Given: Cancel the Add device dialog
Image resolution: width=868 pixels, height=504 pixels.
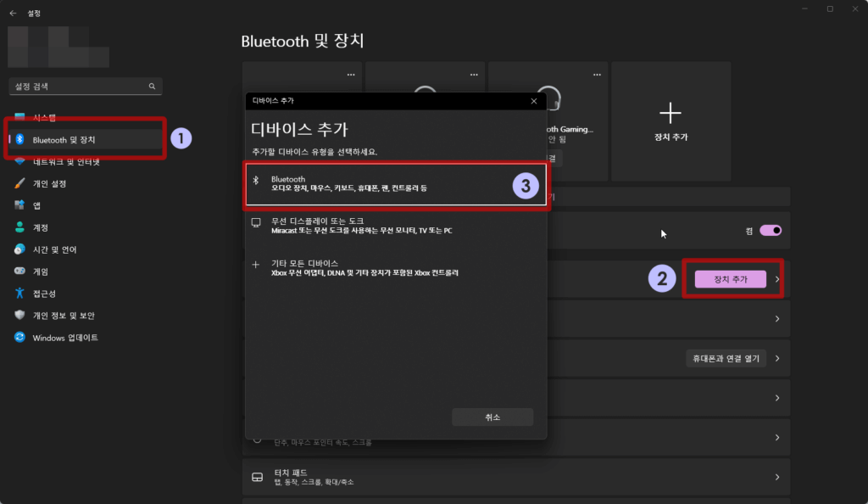Looking at the screenshot, I should tap(492, 416).
